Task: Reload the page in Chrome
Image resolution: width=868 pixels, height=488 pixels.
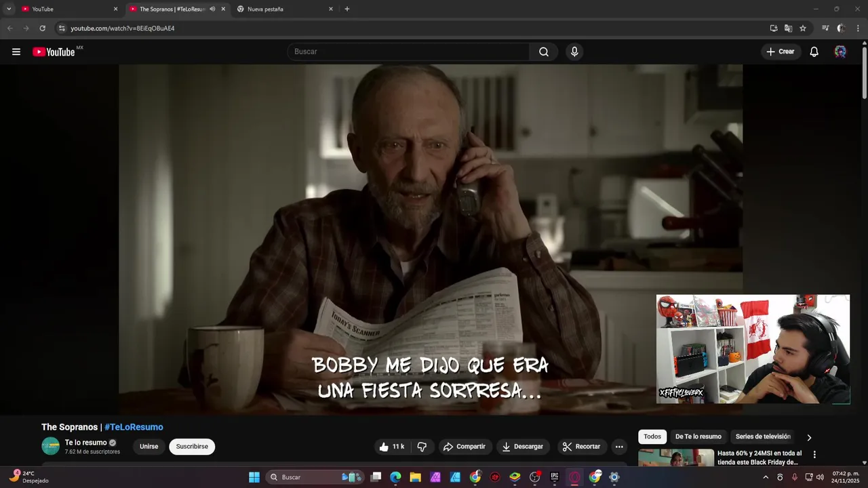Action: 42,28
